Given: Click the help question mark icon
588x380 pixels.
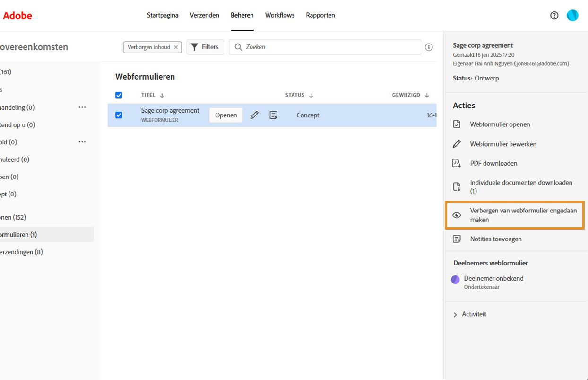Looking at the screenshot, I should click(554, 15).
